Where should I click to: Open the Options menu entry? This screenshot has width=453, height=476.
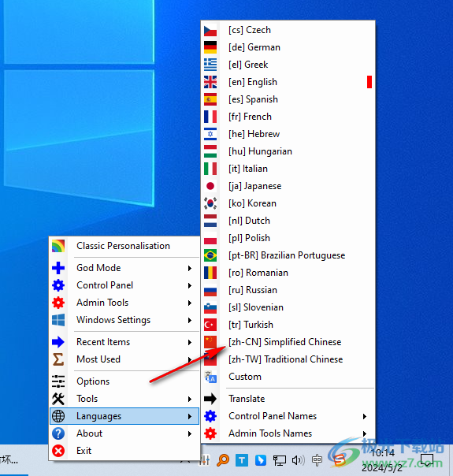point(124,381)
